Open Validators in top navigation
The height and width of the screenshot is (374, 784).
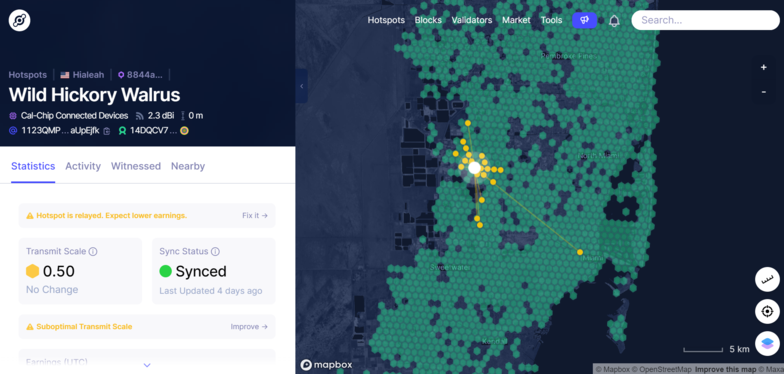[x=472, y=20]
